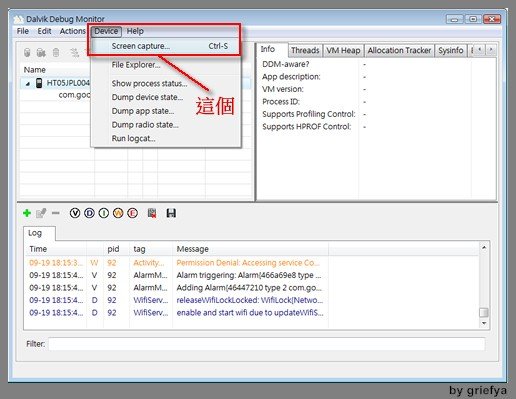Viewport: 516px width, 399px height.
Task: Click the log scrollbar up arrow
Action: pos(484,247)
